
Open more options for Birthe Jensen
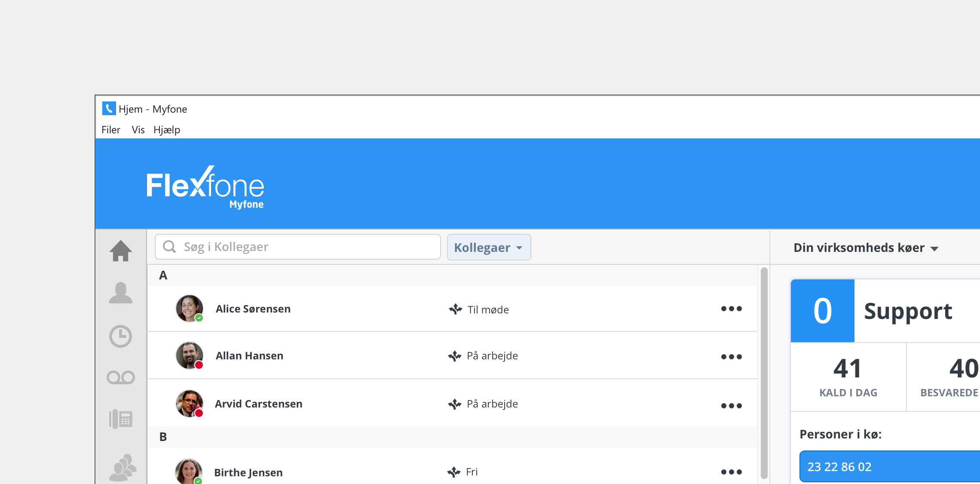(731, 472)
